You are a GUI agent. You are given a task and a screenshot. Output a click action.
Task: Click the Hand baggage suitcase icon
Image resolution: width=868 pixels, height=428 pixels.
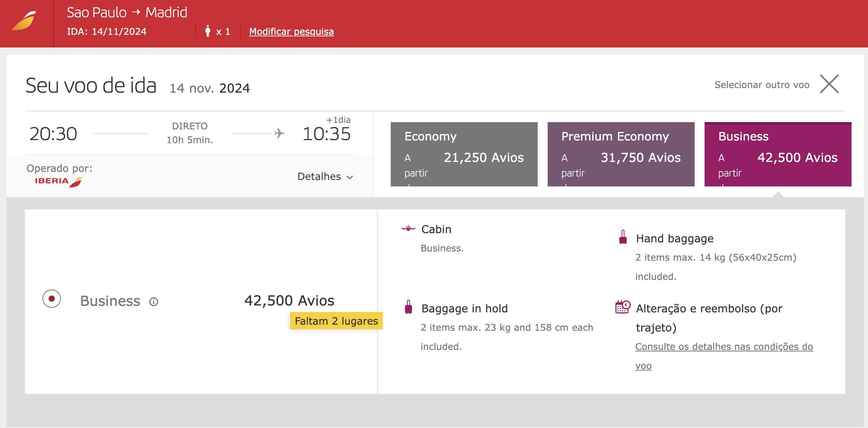coord(623,237)
